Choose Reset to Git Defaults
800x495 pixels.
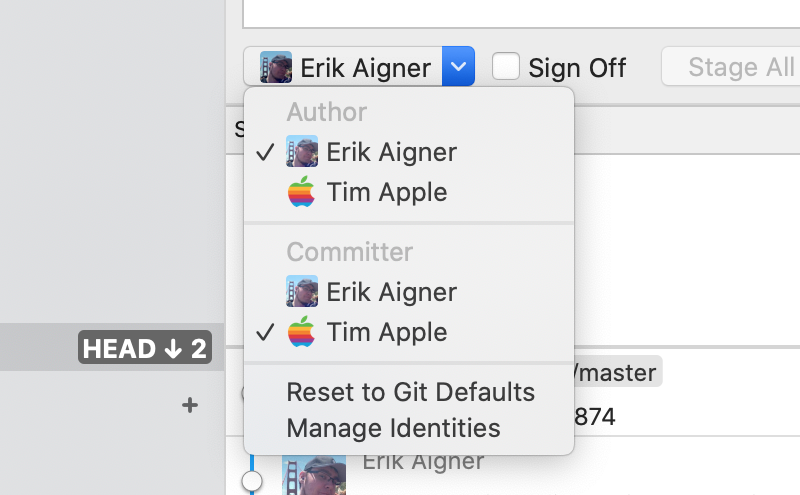pyautogui.click(x=410, y=392)
